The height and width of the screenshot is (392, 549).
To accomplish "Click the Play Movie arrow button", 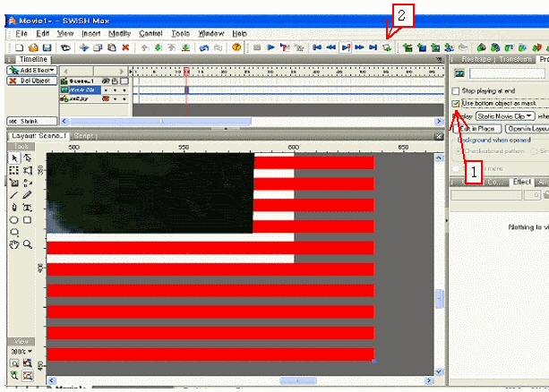I will pos(270,47).
